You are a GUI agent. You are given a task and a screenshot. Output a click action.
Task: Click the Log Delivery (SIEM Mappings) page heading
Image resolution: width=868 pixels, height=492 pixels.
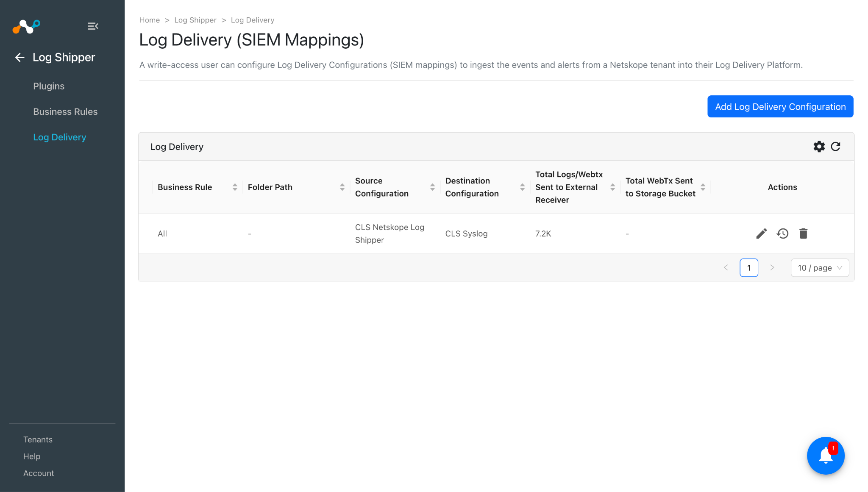252,40
